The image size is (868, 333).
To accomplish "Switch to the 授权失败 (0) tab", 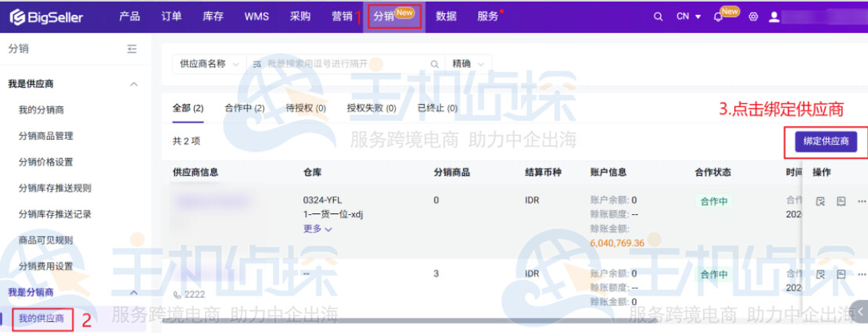I will (371, 109).
